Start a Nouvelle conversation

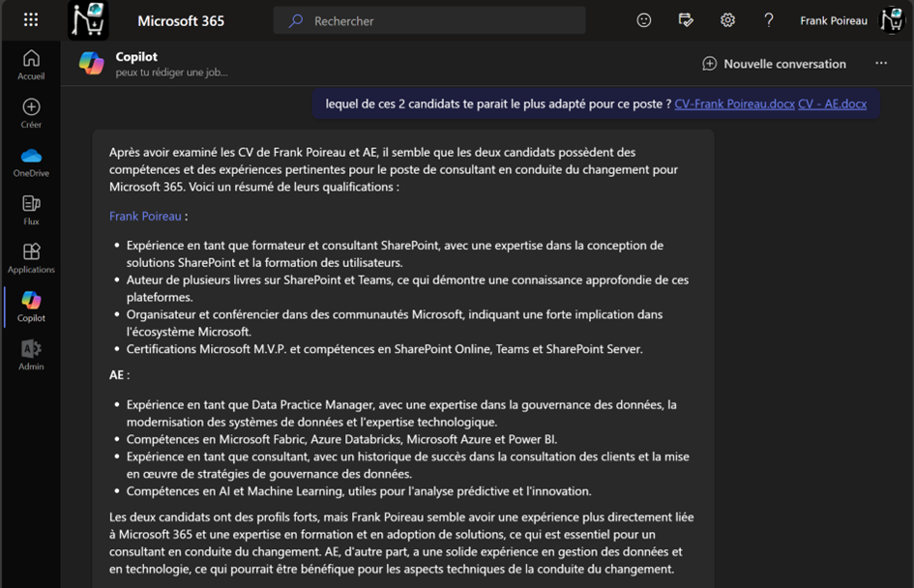774,64
